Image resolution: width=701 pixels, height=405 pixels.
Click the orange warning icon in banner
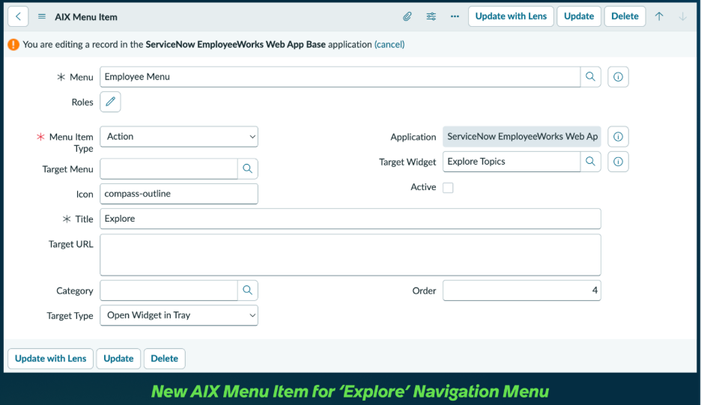pos(13,44)
